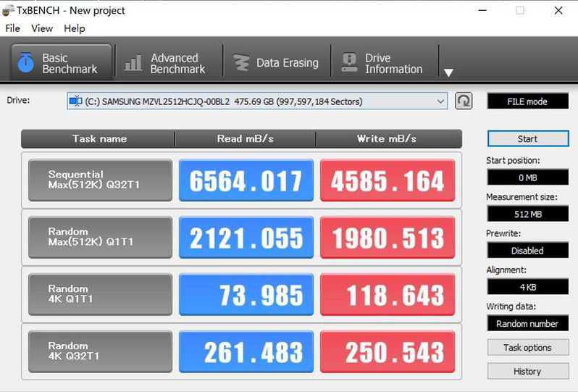Image resolution: width=578 pixels, height=392 pixels.
Task: Open the File menu
Action: coord(12,28)
